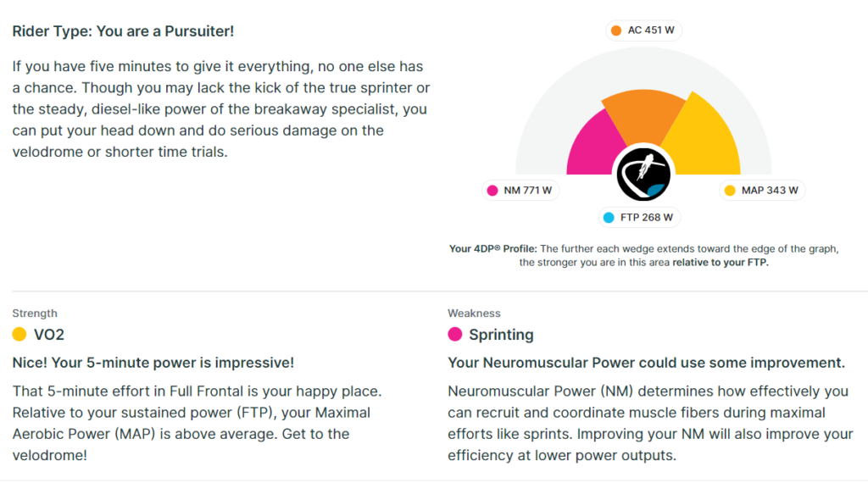Viewport: 868px width, 483px height.
Task: Click the Sprinting weakness title
Action: (501, 335)
